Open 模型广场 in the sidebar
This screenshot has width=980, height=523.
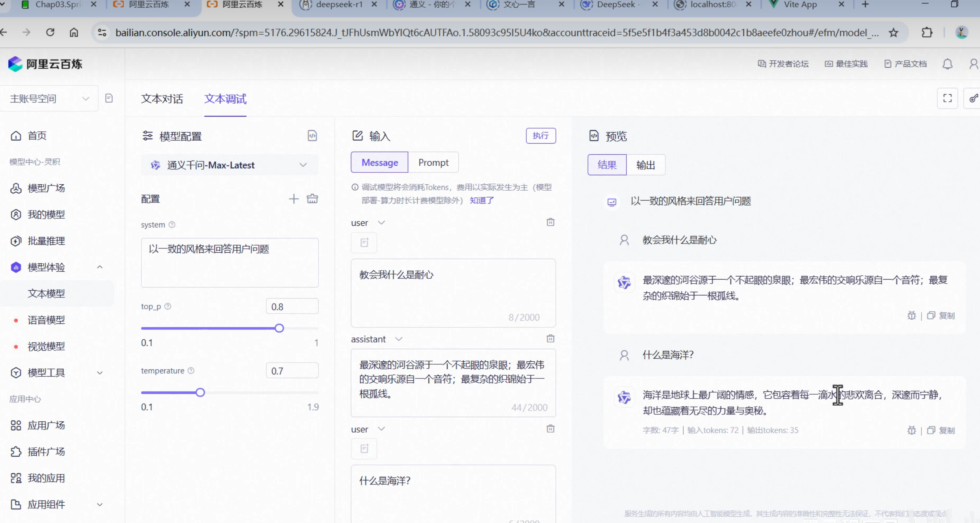coord(46,188)
